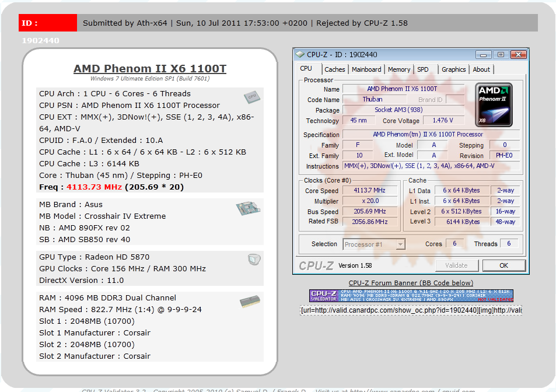
Task: Show the Graphics tab
Action: click(453, 69)
